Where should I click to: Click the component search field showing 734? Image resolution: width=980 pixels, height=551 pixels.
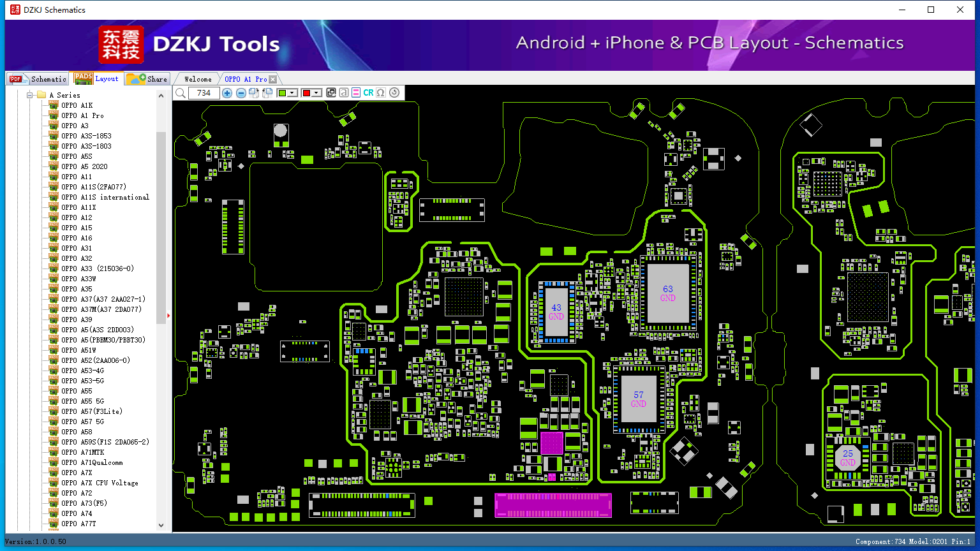click(204, 93)
